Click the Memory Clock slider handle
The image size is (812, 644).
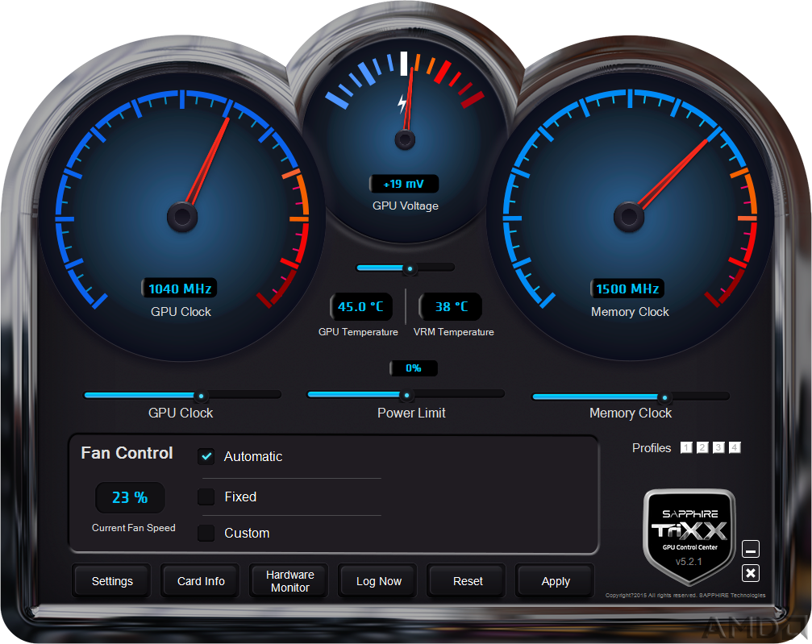coord(664,397)
